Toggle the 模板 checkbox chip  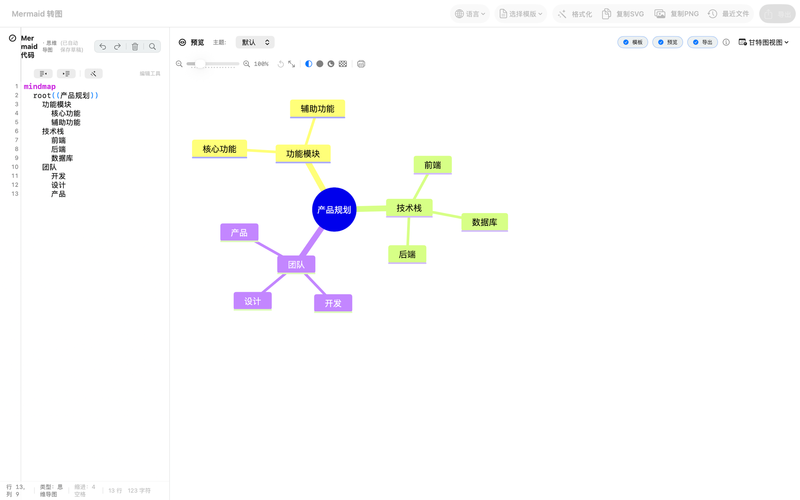[633, 42]
